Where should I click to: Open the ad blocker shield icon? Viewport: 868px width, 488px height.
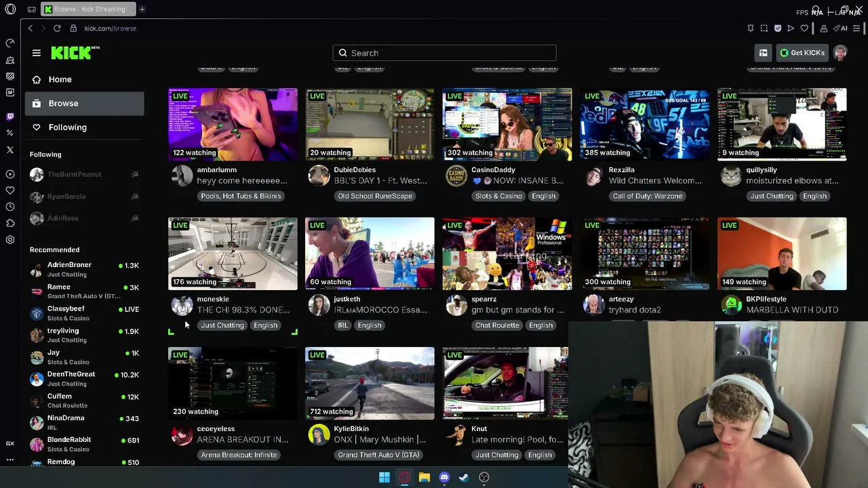pyautogui.click(x=778, y=28)
